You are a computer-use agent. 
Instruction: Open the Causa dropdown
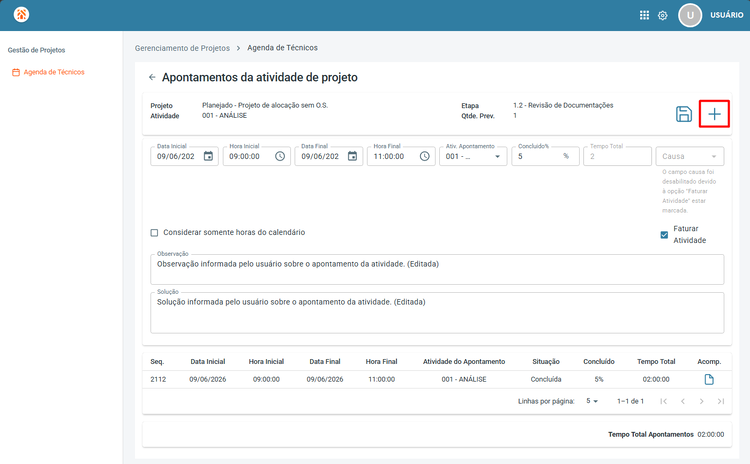pyautogui.click(x=690, y=156)
